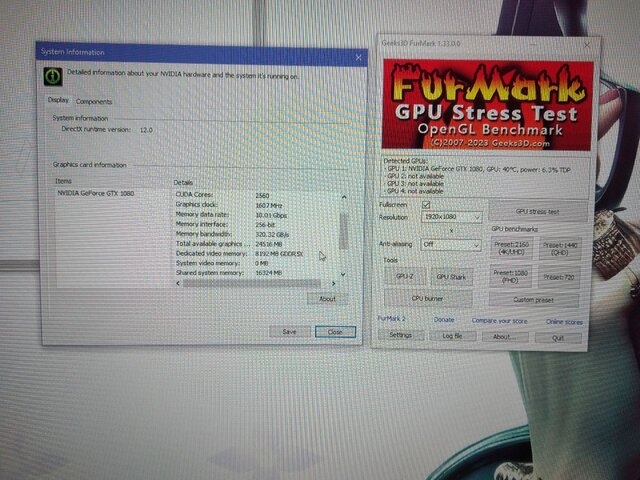Run Preset:720 benchmark
The height and width of the screenshot is (480, 640).
(x=559, y=278)
